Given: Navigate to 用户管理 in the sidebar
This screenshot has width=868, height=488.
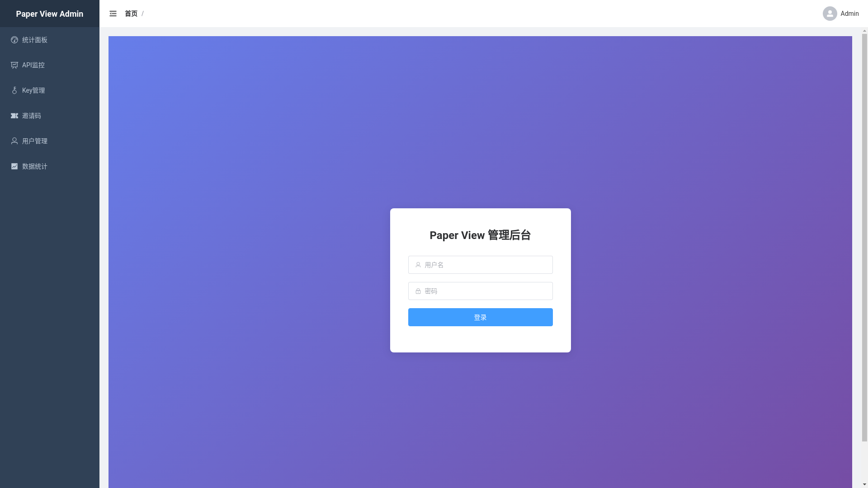Looking at the screenshot, I should click(x=50, y=141).
